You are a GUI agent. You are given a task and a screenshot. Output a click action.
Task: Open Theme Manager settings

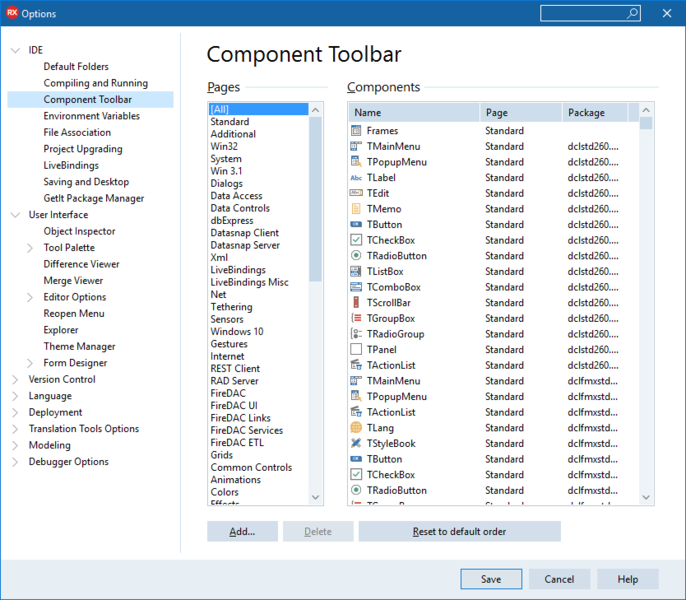79,346
